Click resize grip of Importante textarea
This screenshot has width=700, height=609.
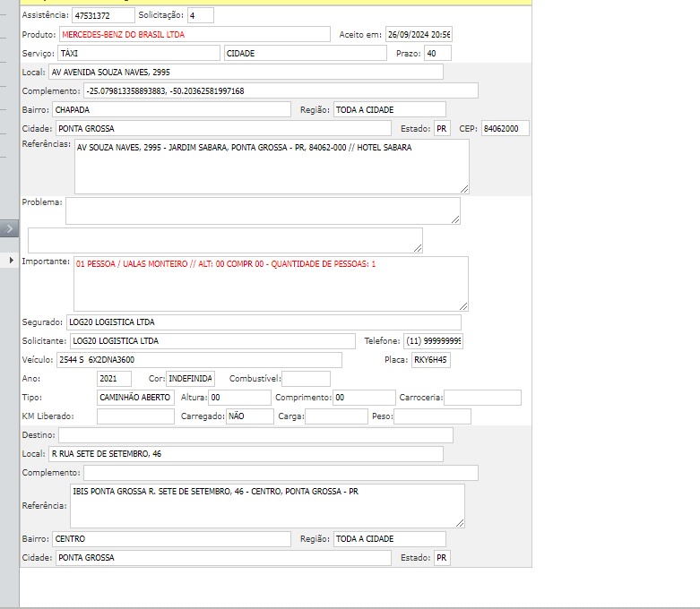click(463, 306)
